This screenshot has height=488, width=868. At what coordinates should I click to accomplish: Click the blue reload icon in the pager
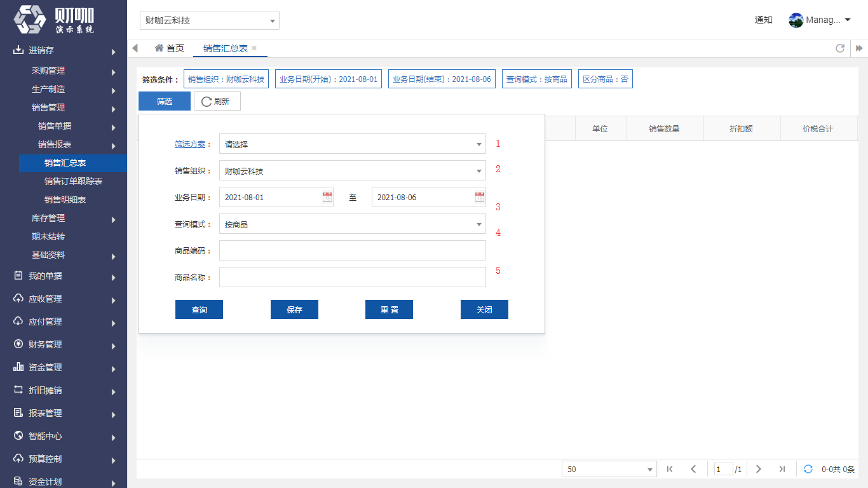pyautogui.click(x=808, y=469)
